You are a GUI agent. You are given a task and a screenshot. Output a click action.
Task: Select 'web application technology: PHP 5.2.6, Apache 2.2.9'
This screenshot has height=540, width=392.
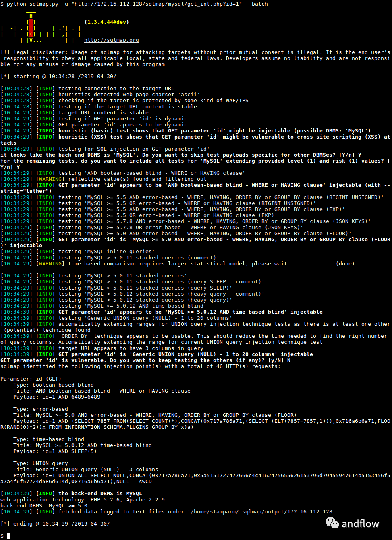83,500
